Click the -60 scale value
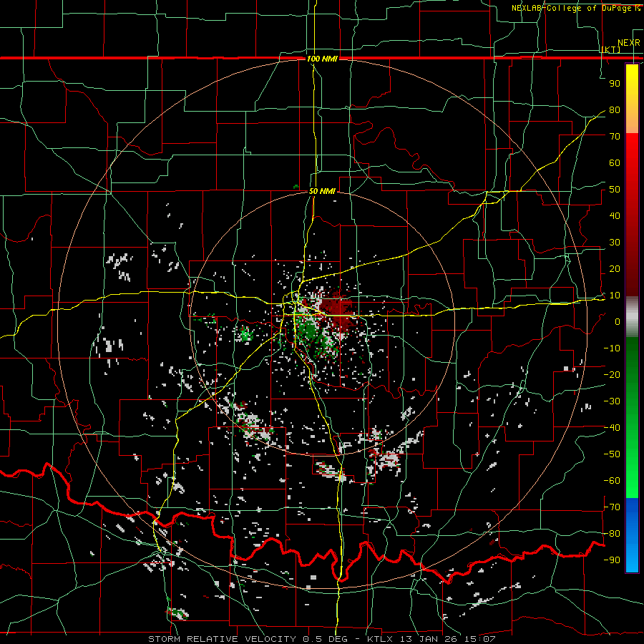 point(612,481)
